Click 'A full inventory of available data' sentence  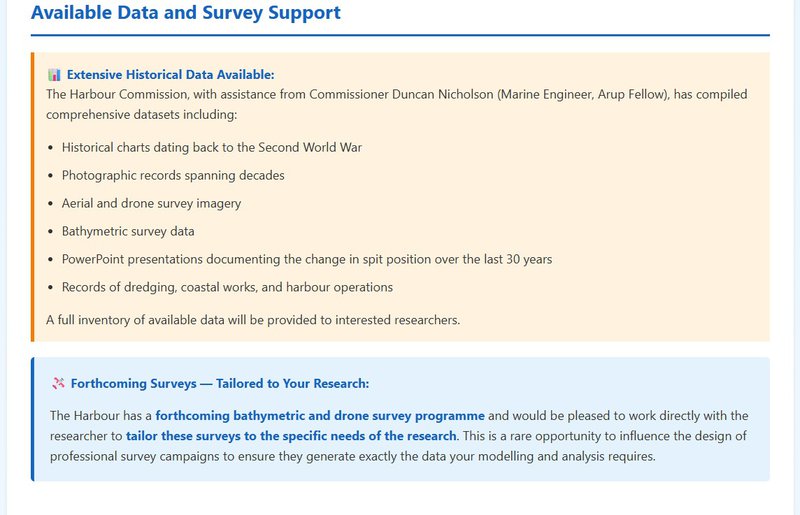[x=253, y=321]
